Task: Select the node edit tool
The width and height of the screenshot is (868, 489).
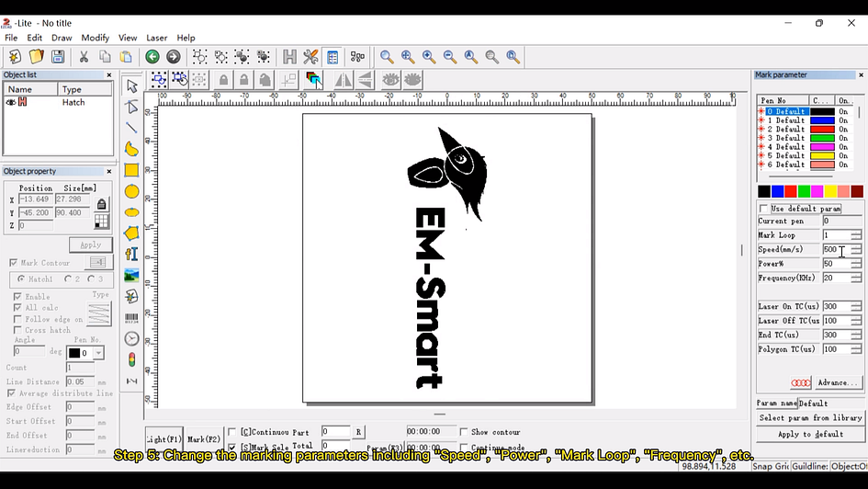Action: (131, 107)
